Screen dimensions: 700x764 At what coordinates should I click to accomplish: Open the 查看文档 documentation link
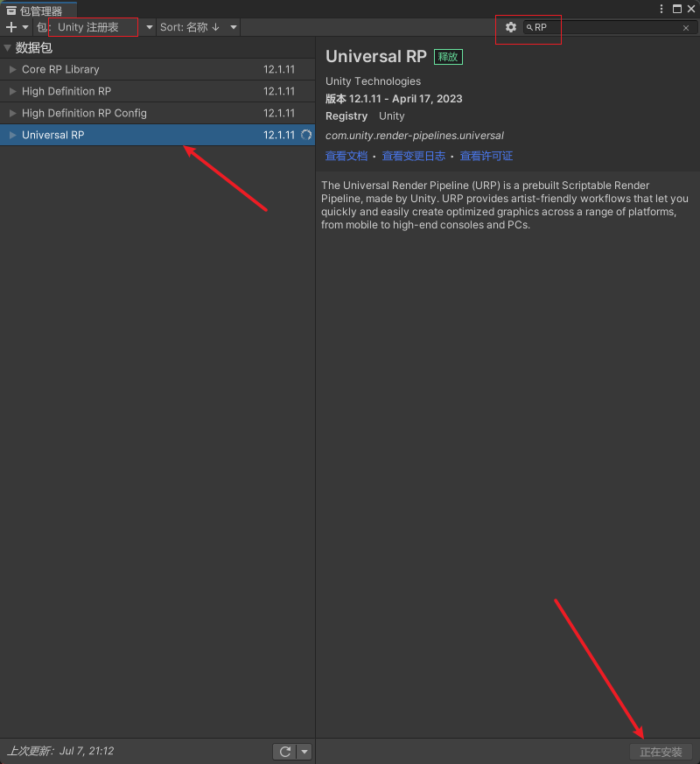pos(346,156)
